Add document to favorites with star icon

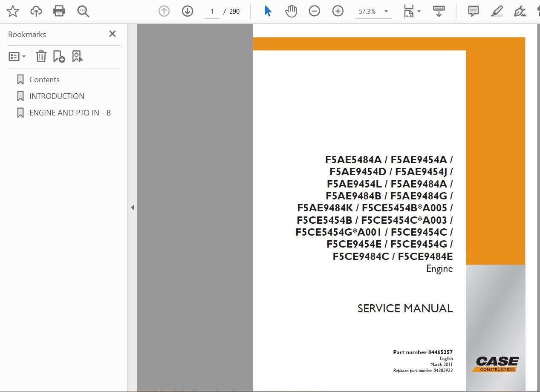(x=13, y=12)
